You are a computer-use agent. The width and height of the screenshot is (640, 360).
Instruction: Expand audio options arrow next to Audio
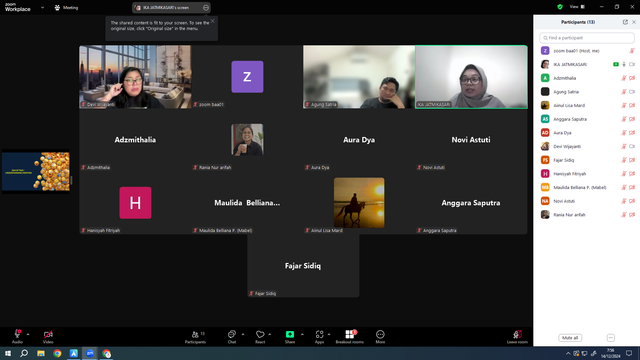tap(28, 334)
